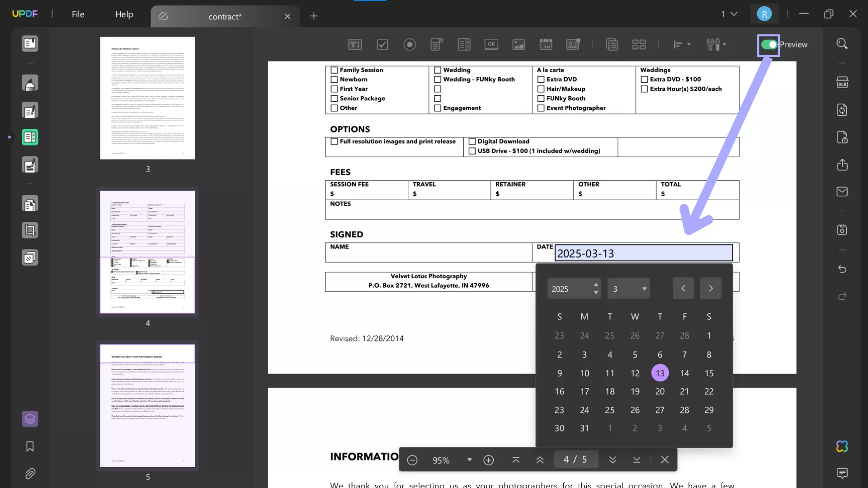Open the layers panel icon
Screen dimensions: 868x488
tap(30, 419)
